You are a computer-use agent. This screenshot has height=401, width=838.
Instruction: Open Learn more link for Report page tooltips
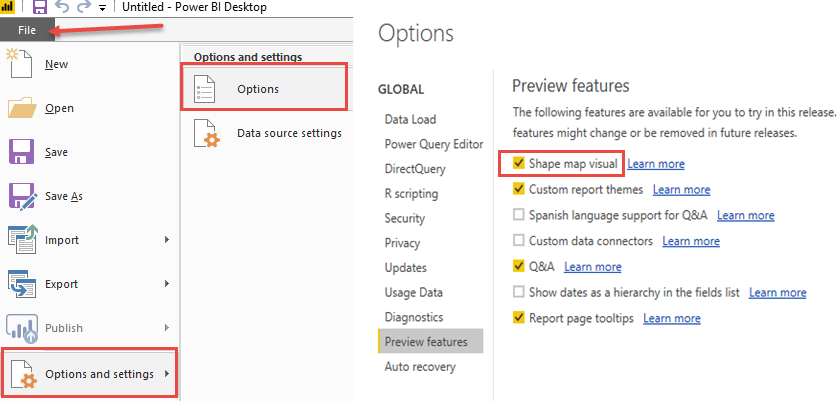point(672,319)
